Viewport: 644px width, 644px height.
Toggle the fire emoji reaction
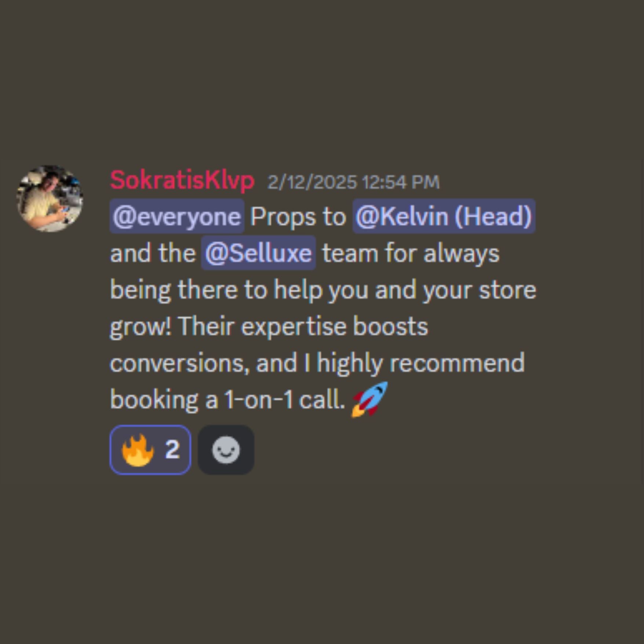(150, 450)
